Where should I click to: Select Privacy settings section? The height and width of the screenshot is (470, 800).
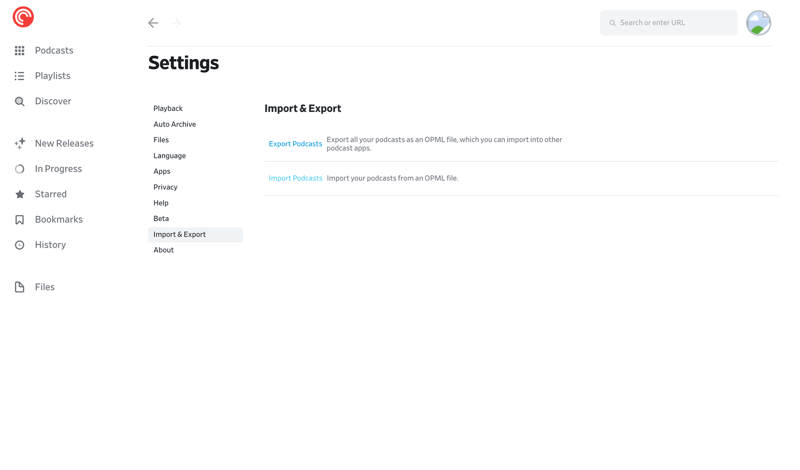pos(165,187)
